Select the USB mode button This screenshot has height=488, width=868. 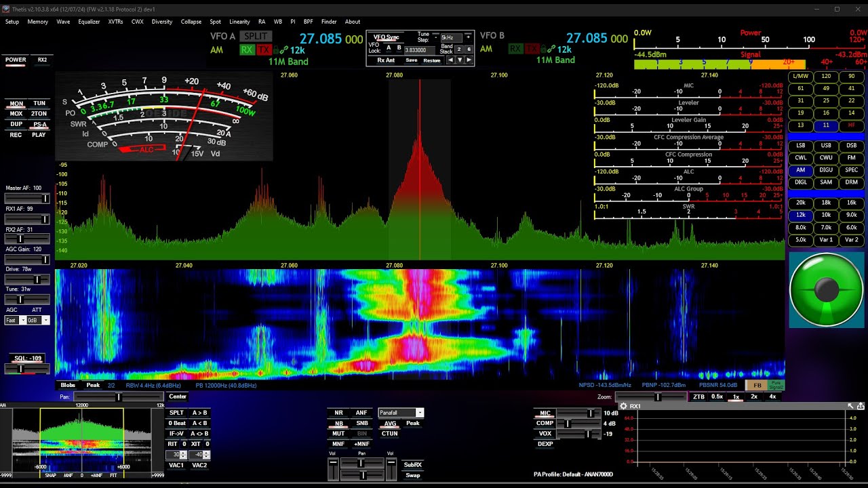[826, 146]
